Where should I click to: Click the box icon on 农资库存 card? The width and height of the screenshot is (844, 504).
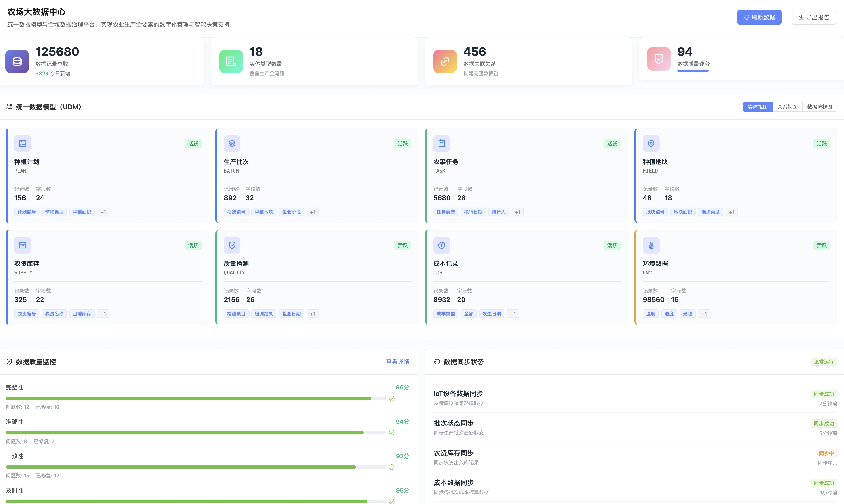click(x=22, y=245)
